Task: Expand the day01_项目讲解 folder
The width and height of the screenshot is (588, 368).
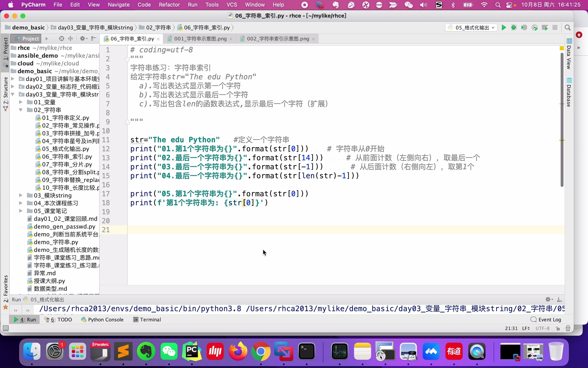Action: (13, 79)
